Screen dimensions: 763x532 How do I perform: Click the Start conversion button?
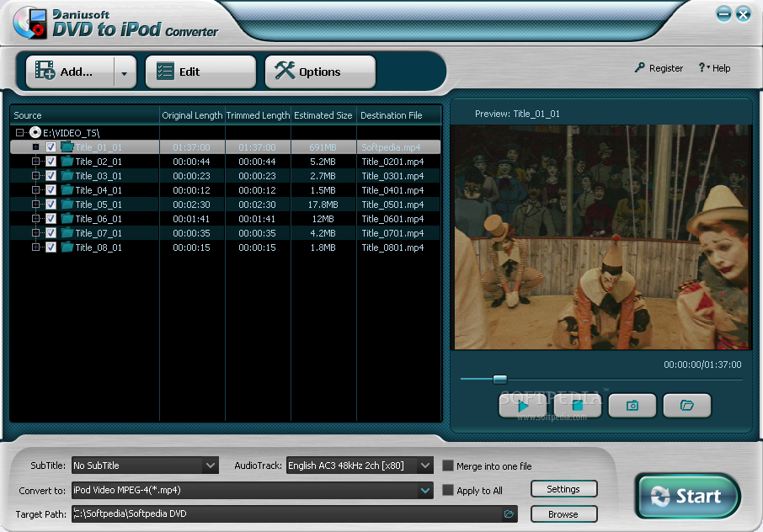click(x=687, y=496)
